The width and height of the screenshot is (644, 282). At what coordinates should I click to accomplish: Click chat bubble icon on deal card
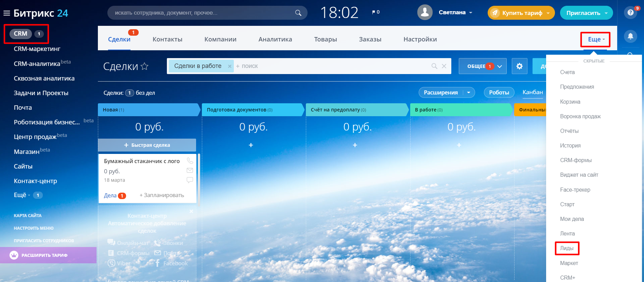(x=190, y=180)
